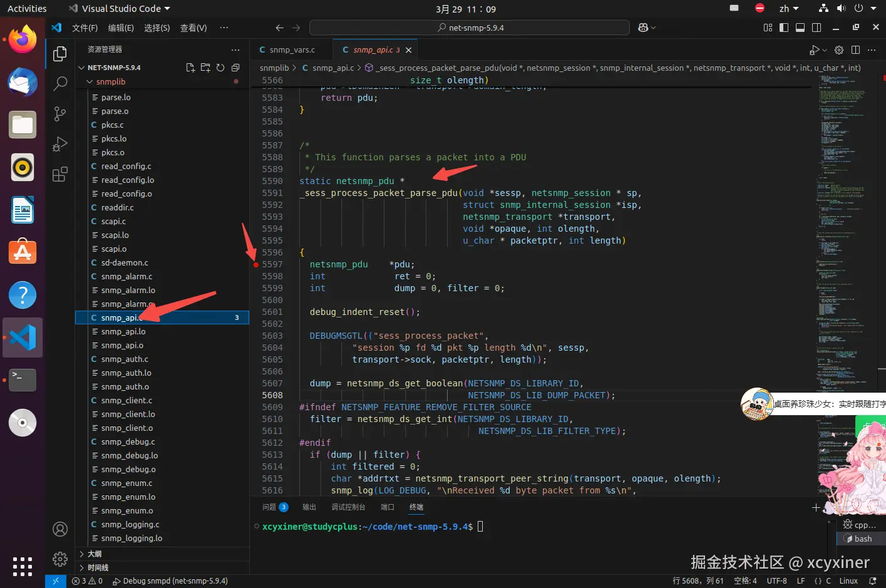The height and width of the screenshot is (588, 886).
Task: Expand the 时间线 timeline section
Action: click(x=81, y=568)
